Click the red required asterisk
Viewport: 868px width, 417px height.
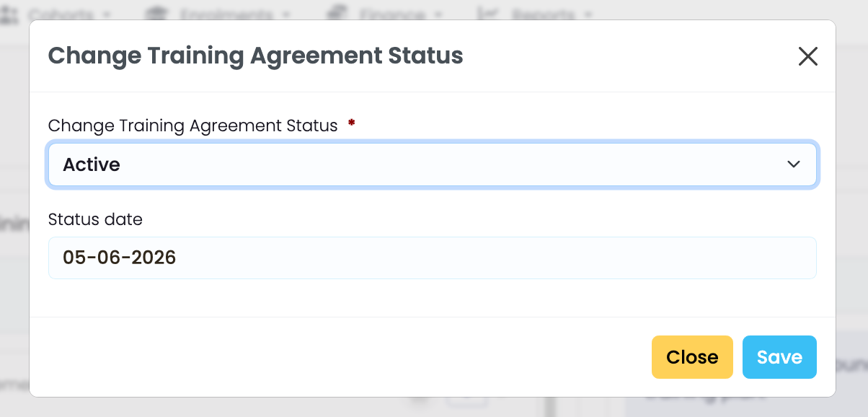click(x=351, y=123)
